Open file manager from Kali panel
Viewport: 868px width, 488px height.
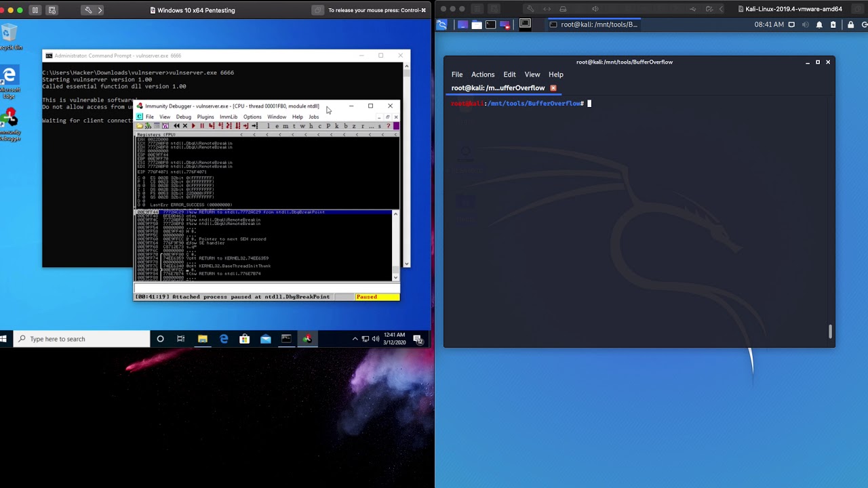[477, 24]
